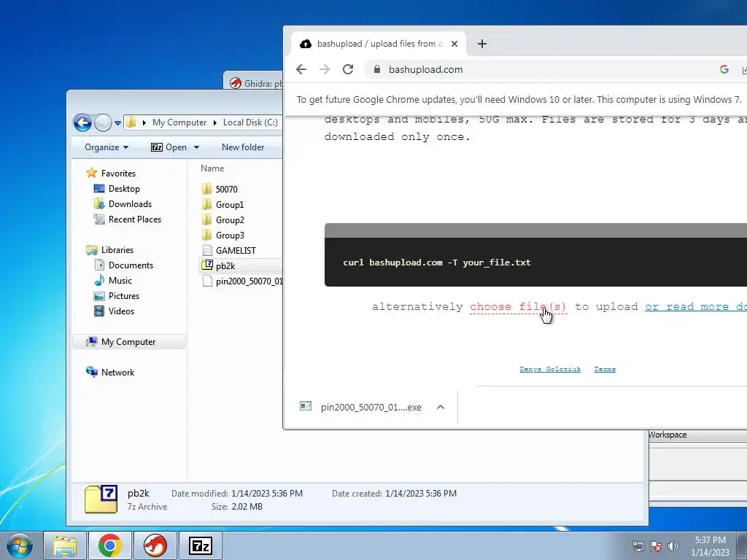Screen dimensions: 747x560
Task: Open the Documents library
Action: [131, 265]
